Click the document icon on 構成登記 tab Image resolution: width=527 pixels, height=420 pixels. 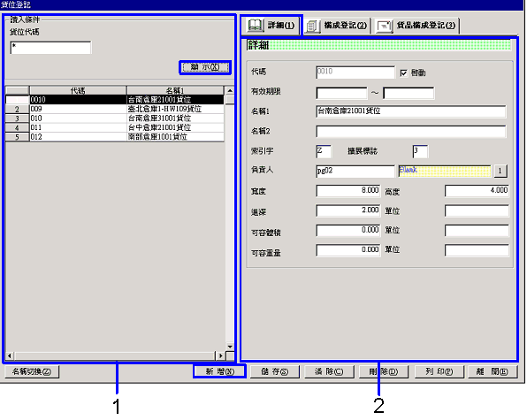312,27
